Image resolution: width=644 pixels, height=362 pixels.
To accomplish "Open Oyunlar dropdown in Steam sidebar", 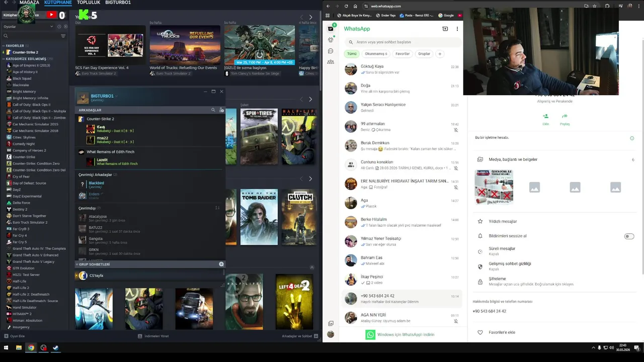I will click(x=28, y=26).
